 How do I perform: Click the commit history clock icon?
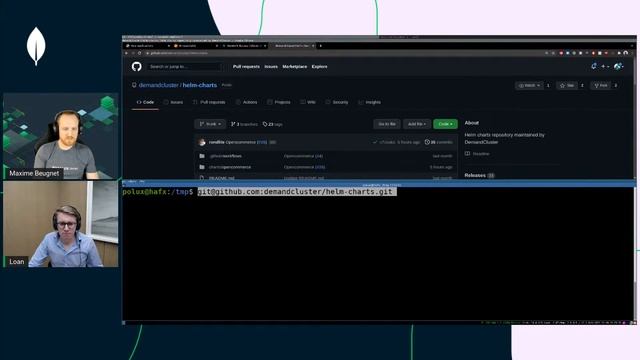[x=427, y=142]
